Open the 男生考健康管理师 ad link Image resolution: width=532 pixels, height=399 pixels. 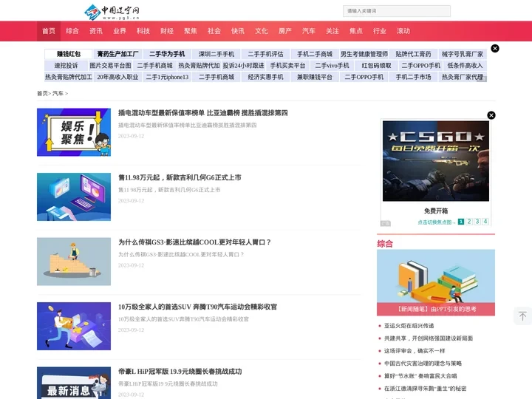(x=364, y=54)
